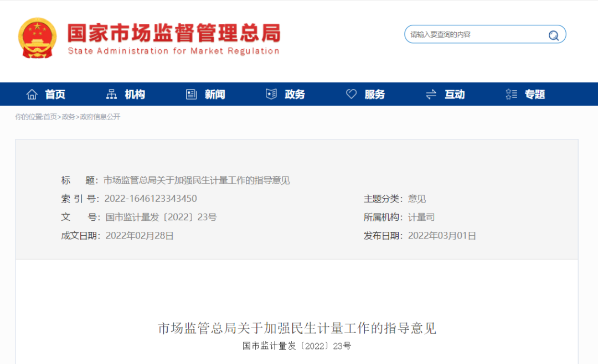This screenshot has width=598, height=364.
Task: Open the 专题 navigation menu item
Action: click(x=535, y=94)
